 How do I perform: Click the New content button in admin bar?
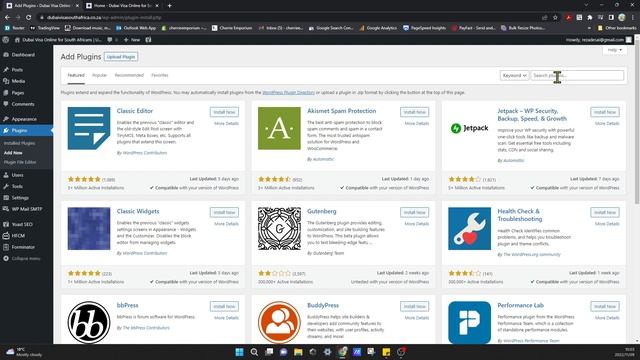132,40
